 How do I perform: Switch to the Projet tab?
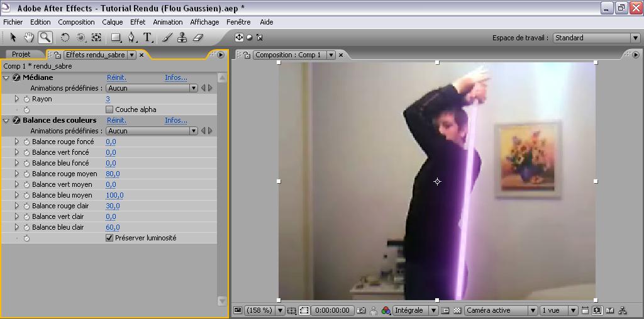tap(21, 55)
